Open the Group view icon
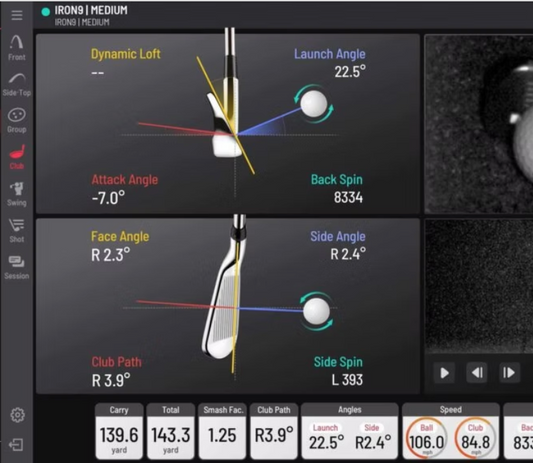The image size is (533, 463). tap(17, 120)
